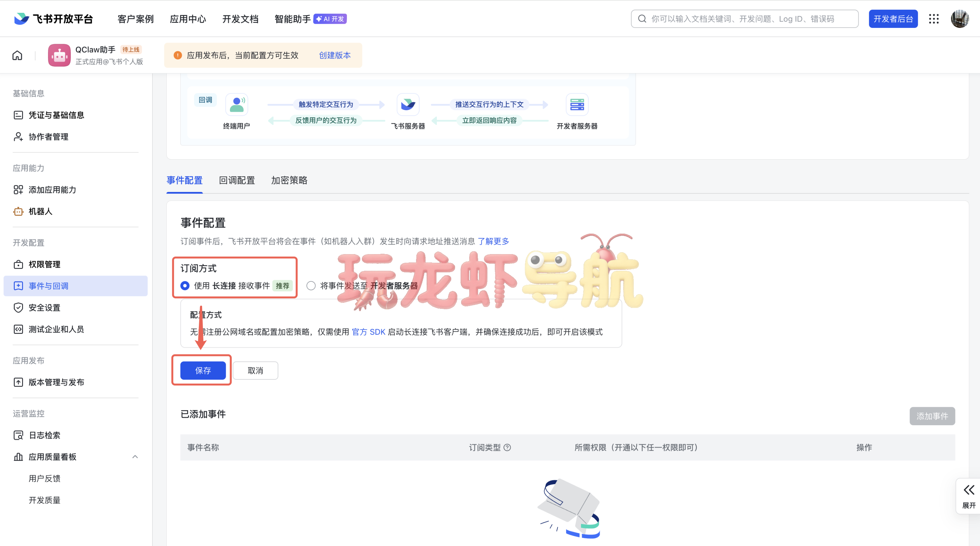Viewport: 980px width, 546px height.
Task: Click the Feishu Open Platform logo
Action: (x=53, y=19)
